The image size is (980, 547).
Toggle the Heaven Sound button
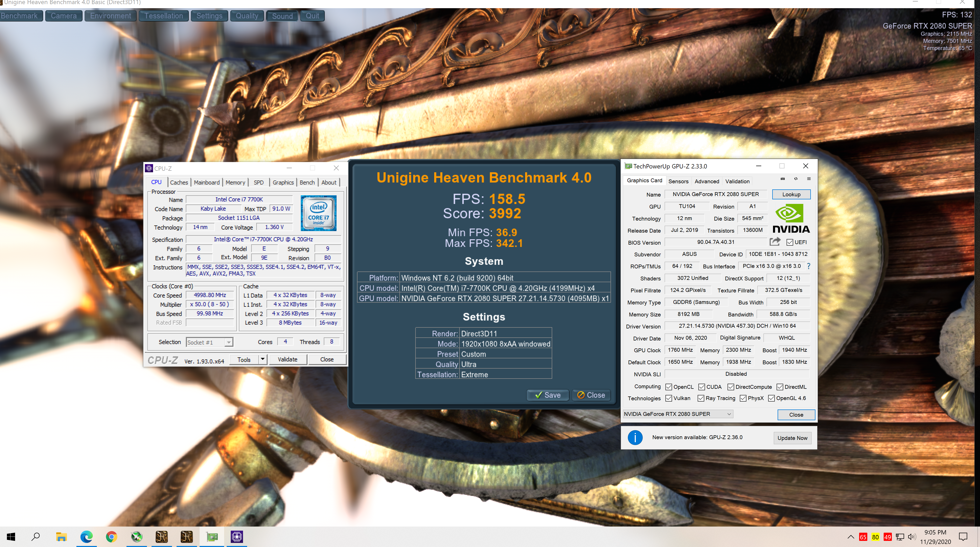[x=282, y=16]
